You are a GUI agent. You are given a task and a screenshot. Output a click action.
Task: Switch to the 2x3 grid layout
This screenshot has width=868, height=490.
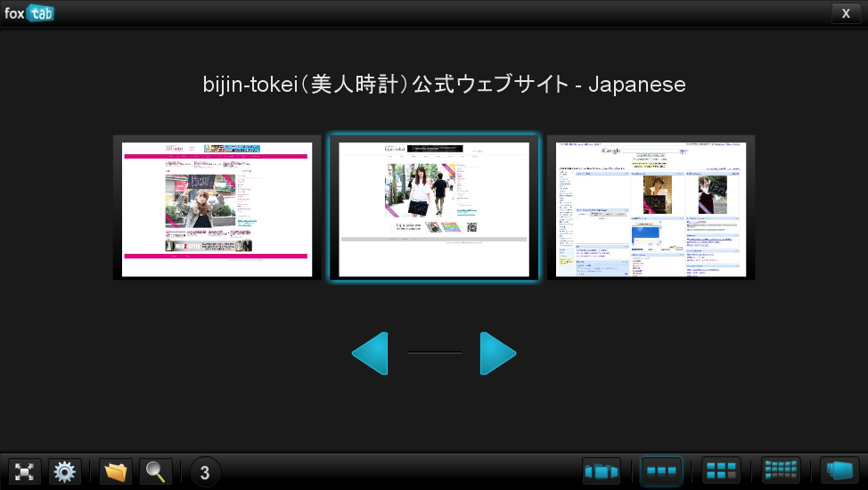click(721, 471)
